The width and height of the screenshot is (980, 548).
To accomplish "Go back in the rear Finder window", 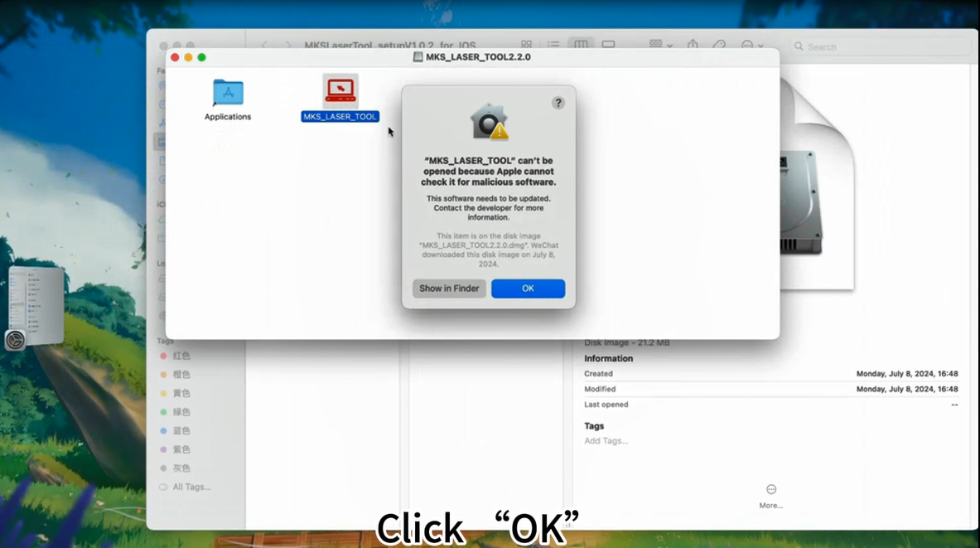I will tap(264, 45).
